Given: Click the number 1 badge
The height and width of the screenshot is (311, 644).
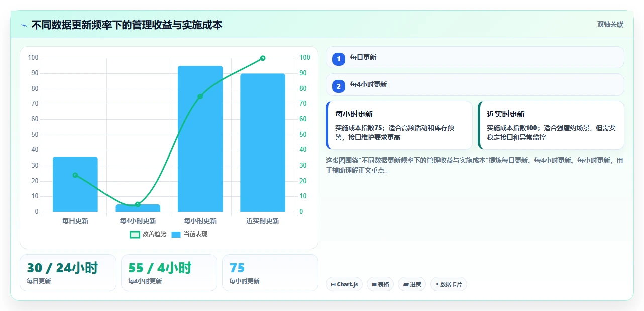Looking at the screenshot, I should 339,59.
